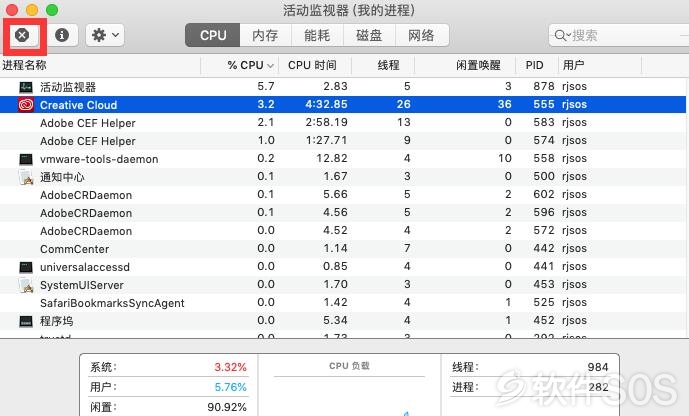This screenshot has width=689, height=416.
Task: Switch to the 内存 tab
Action: tap(265, 35)
